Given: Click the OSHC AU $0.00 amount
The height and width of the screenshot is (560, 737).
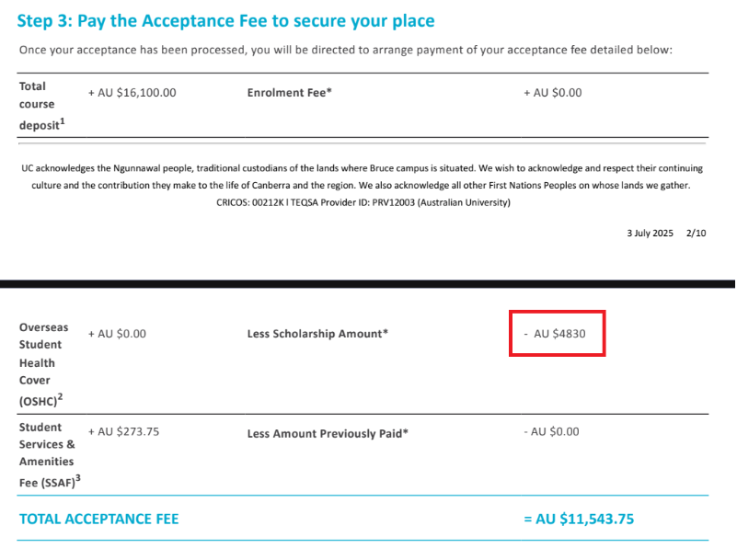Looking at the screenshot, I should tap(117, 334).
